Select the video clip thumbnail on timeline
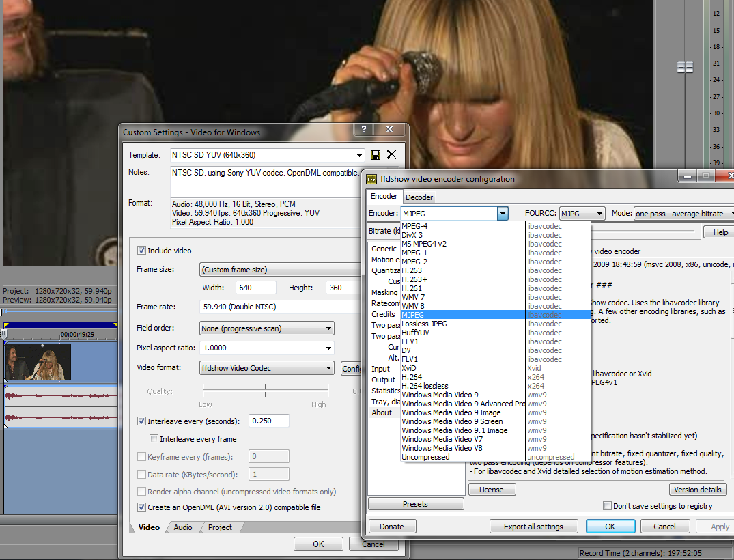This screenshot has height=560, width=734. 38,362
